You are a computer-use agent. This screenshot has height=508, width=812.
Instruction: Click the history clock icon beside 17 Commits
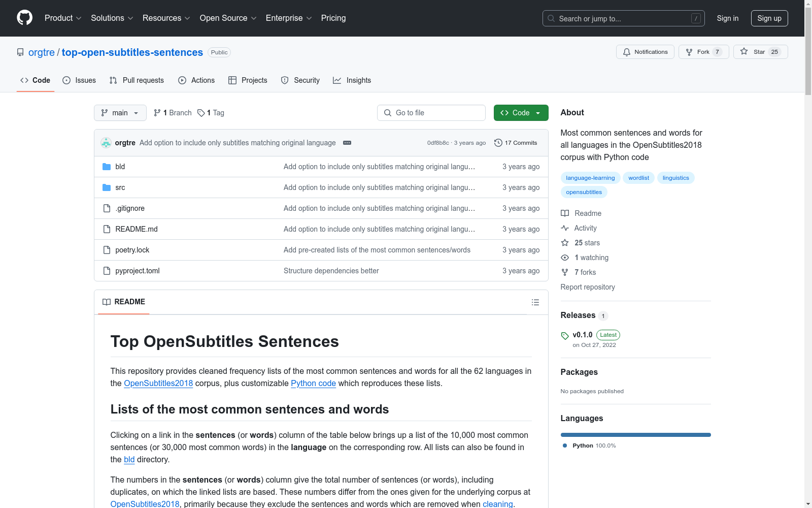[x=498, y=143]
